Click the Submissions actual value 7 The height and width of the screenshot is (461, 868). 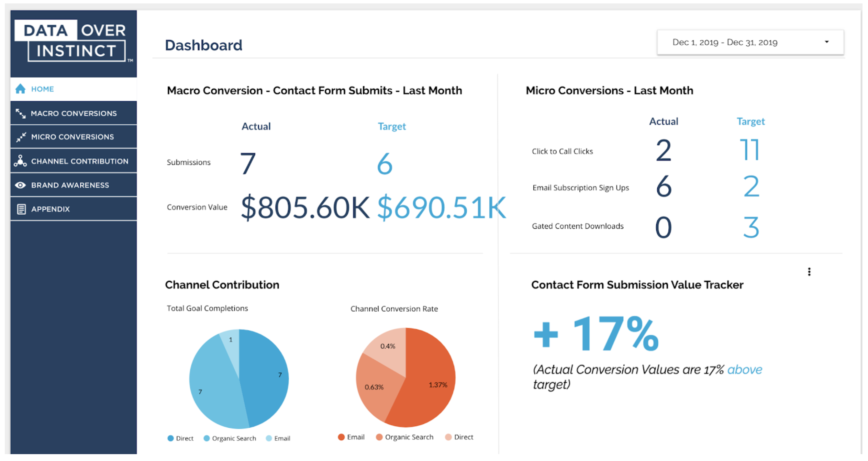point(248,164)
